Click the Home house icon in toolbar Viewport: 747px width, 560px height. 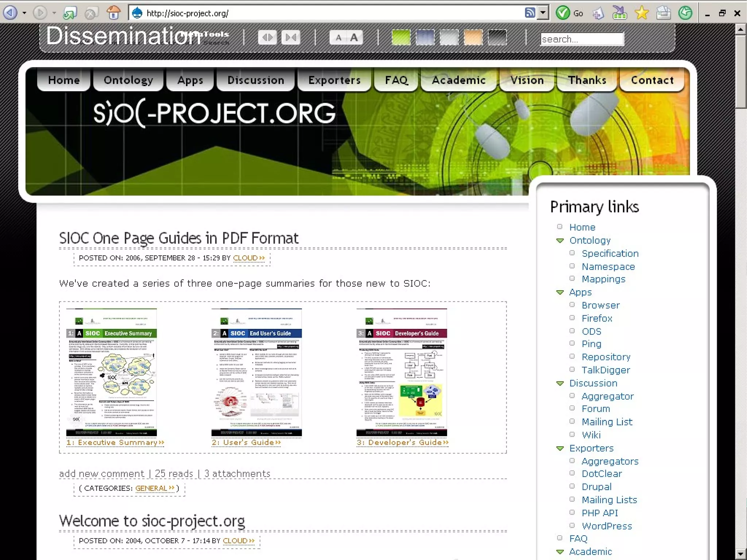point(113,13)
